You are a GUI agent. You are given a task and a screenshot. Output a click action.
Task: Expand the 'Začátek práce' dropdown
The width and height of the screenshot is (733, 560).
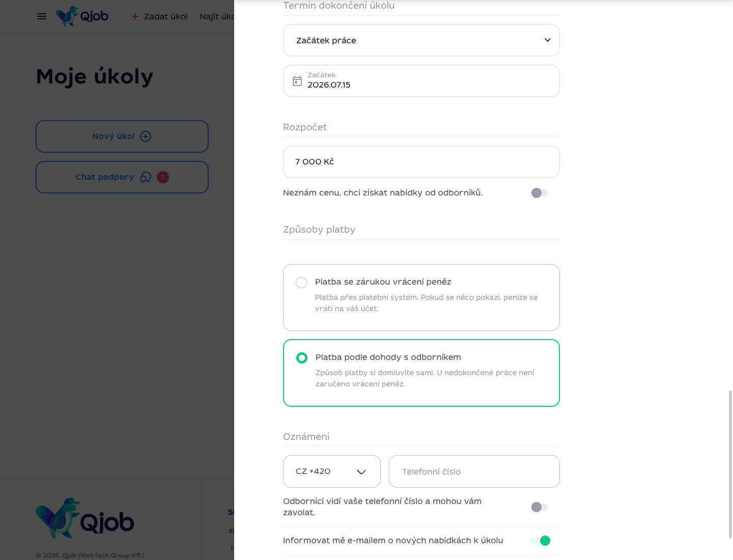pyautogui.click(x=421, y=40)
